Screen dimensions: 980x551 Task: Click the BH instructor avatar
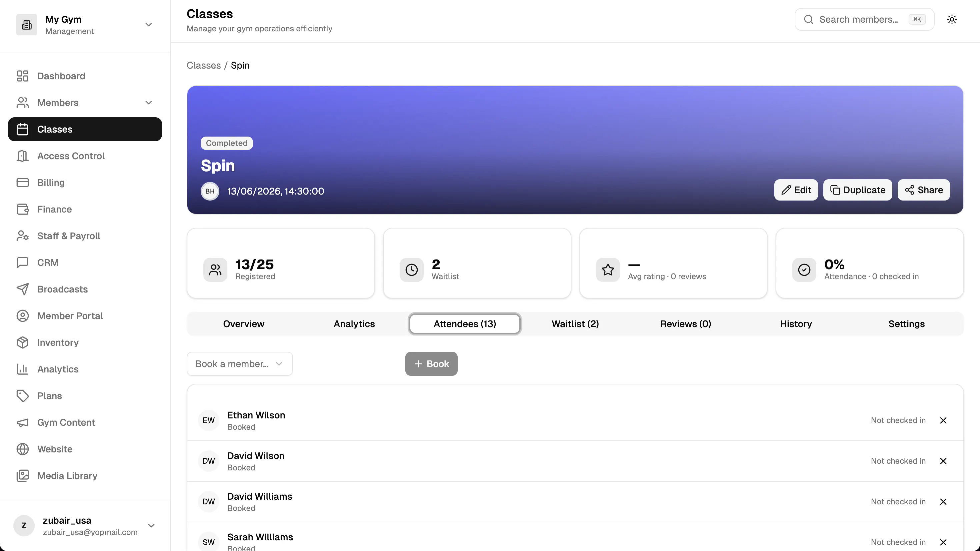pos(210,191)
